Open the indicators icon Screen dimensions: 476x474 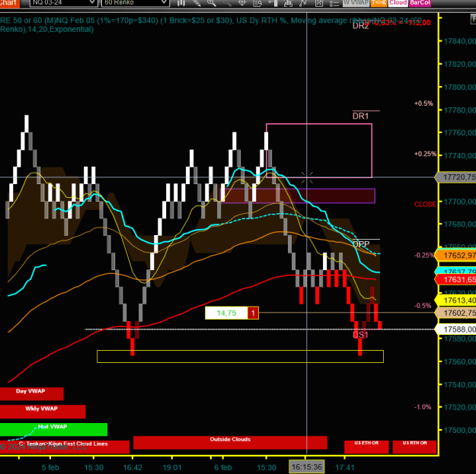288,3
